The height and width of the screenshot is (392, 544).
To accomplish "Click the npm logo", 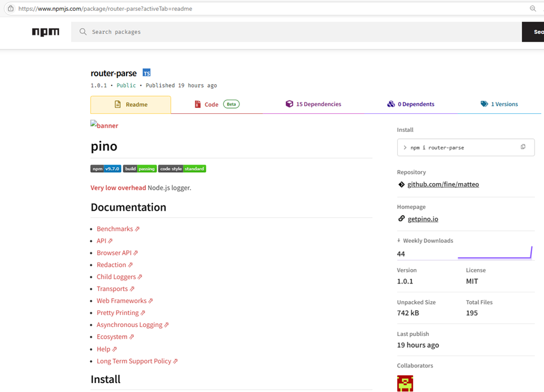I will [45, 32].
